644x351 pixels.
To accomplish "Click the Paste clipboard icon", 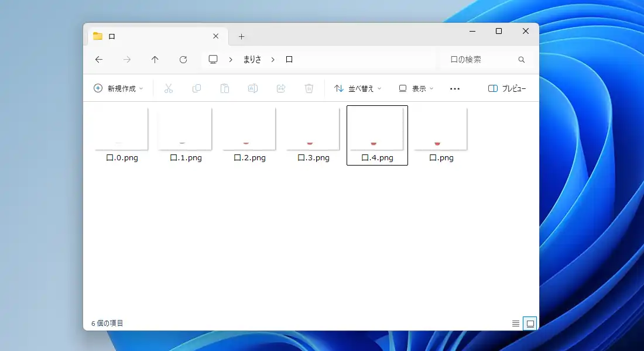I will click(225, 88).
